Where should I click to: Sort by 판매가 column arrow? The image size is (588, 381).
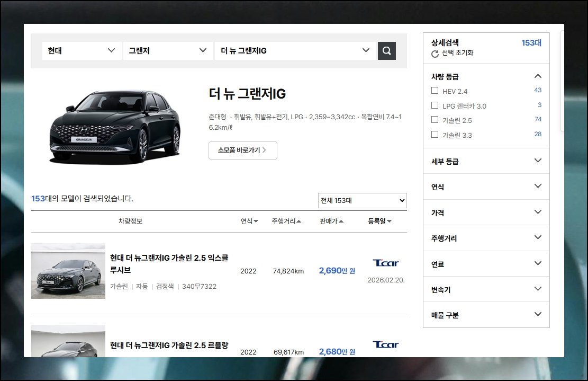click(x=341, y=221)
